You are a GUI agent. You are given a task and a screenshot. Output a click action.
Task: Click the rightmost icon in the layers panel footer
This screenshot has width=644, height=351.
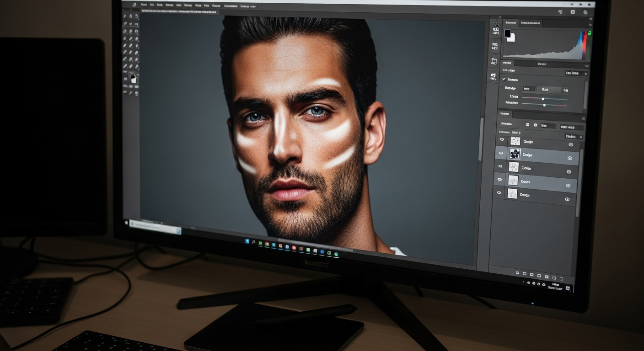point(561,278)
